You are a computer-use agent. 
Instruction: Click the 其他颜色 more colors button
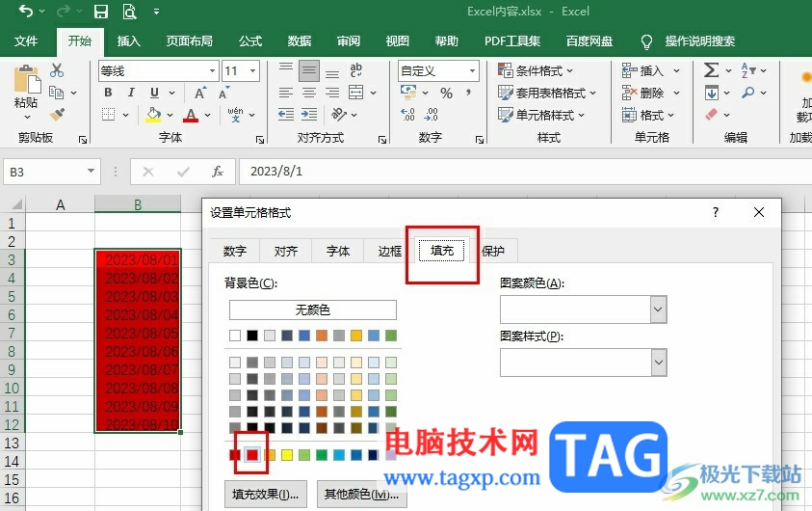pyautogui.click(x=361, y=495)
